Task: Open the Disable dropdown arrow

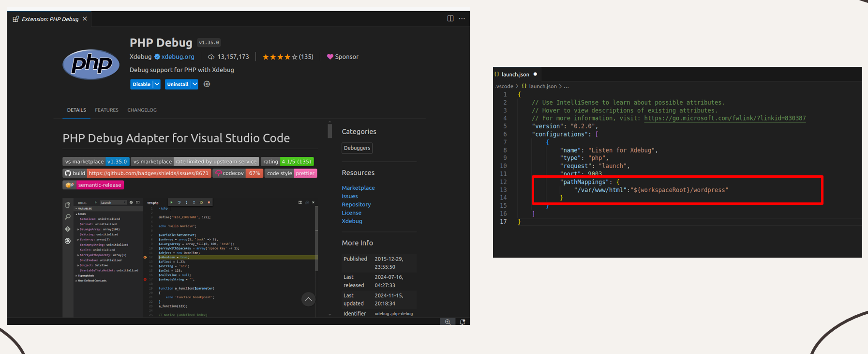Action: [x=157, y=84]
